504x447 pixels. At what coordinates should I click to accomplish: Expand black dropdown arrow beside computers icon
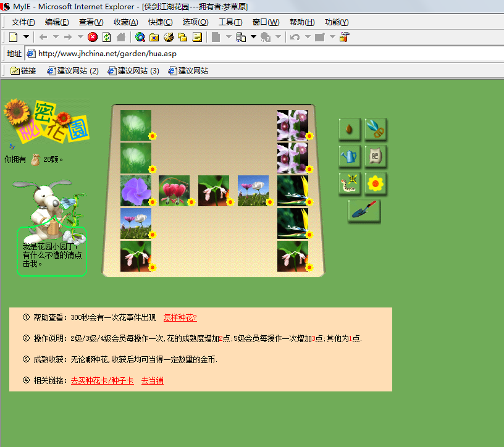253,37
